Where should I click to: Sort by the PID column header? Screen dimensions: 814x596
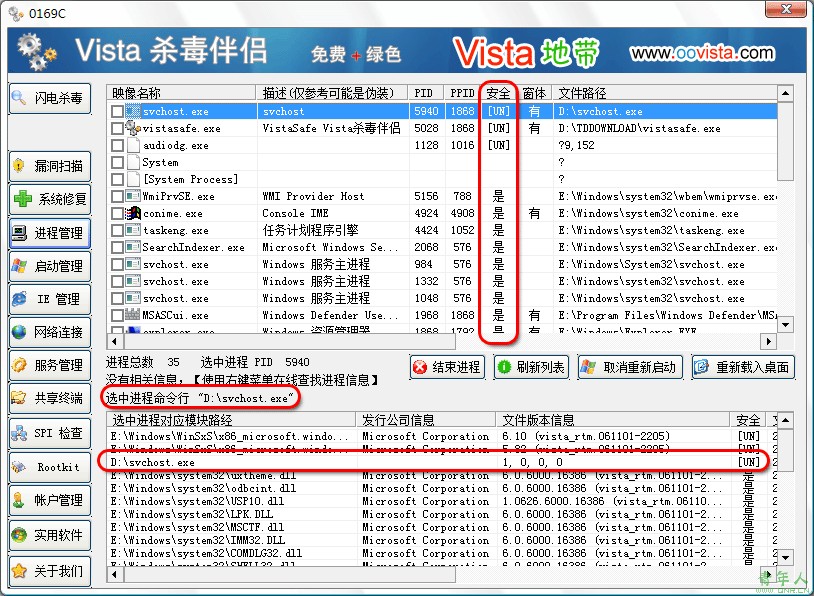[426, 93]
